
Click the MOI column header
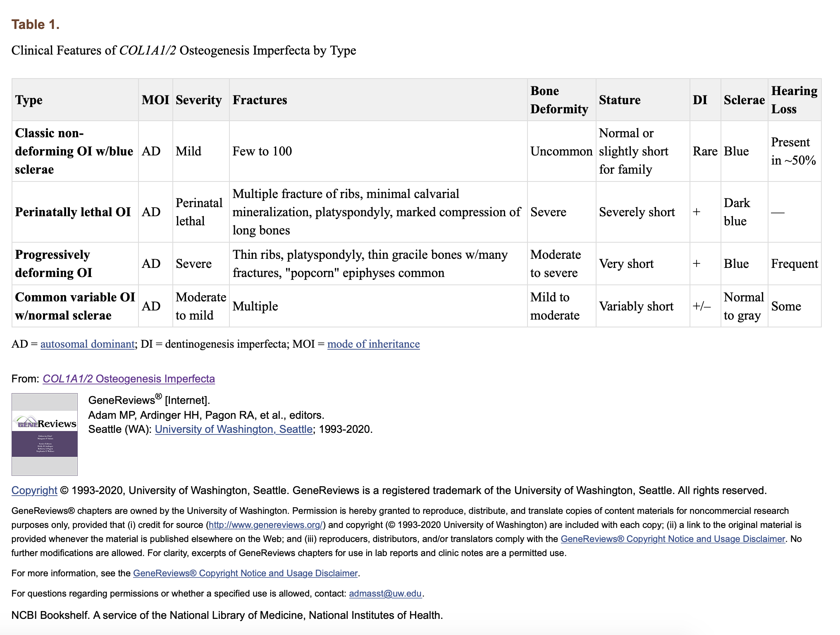click(x=155, y=100)
